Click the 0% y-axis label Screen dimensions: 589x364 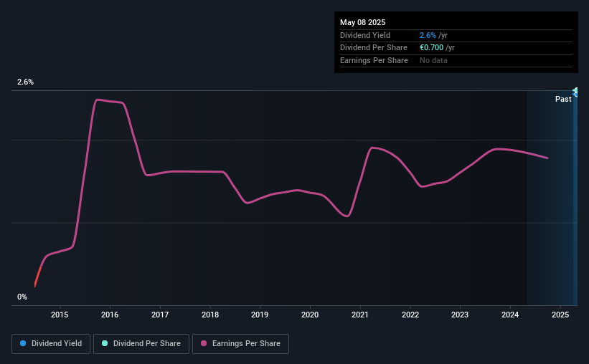[22, 297]
